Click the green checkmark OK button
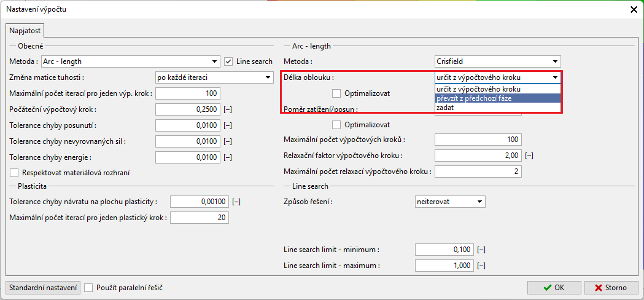This screenshot has width=644, height=300. pos(554,288)
